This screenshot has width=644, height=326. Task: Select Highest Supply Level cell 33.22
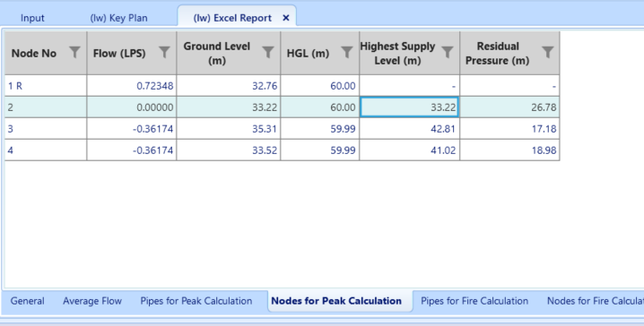[x=410, y=107]
